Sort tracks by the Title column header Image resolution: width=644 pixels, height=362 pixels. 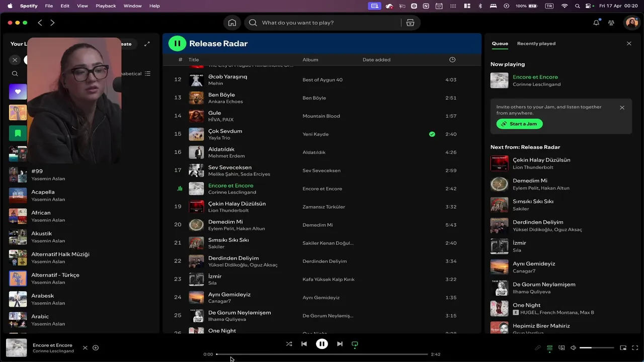tap(194, 59)
